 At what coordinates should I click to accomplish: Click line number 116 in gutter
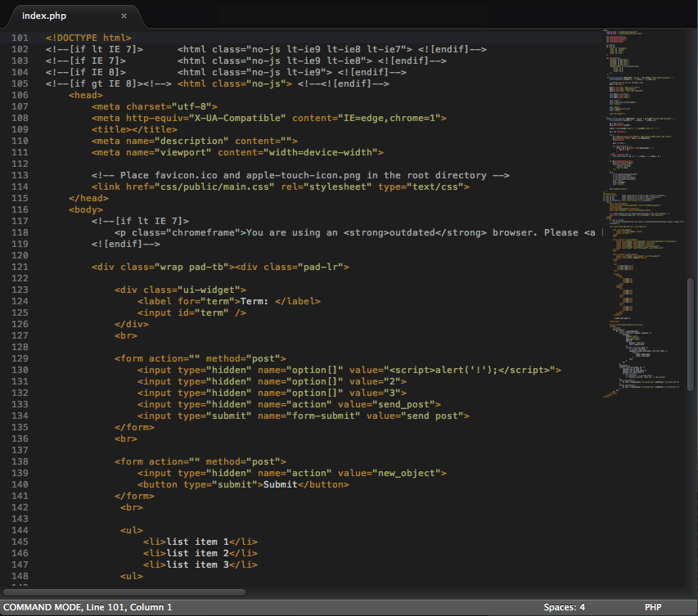pos(20,209)
